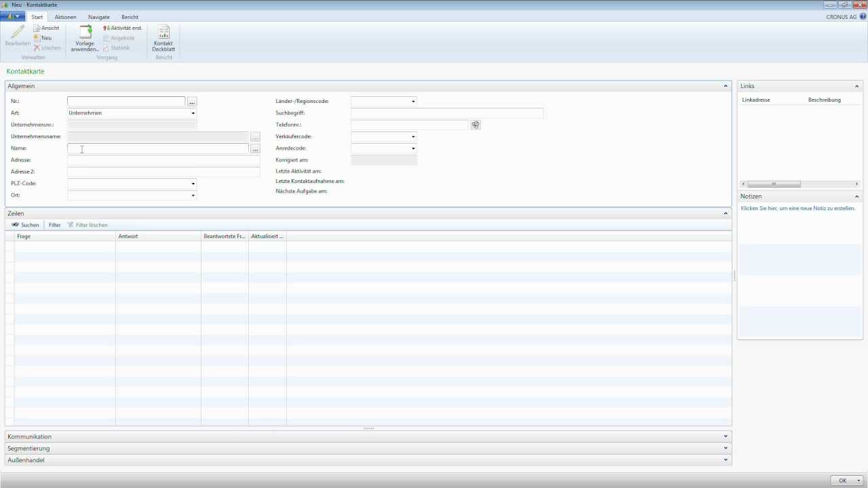This screenshot has width=868, height=488.
Task: Open the Art dropdown
Action: coord(193,113)
